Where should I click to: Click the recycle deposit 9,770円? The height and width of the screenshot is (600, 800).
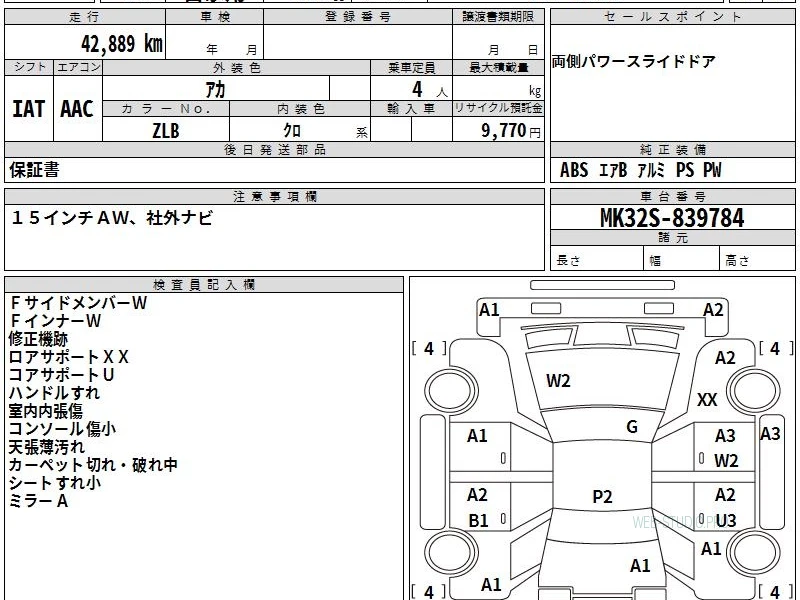click(511, 131)
